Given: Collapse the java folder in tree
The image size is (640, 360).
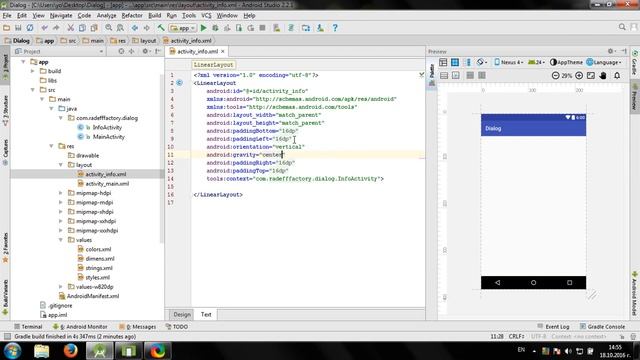Looking at the screenshot, I should pos(51,109).
